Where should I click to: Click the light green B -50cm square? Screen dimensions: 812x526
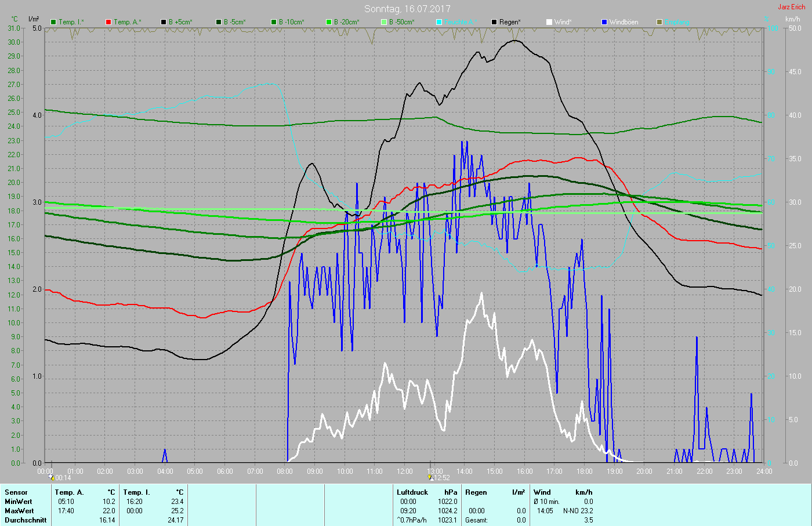[x=384, y=22]
